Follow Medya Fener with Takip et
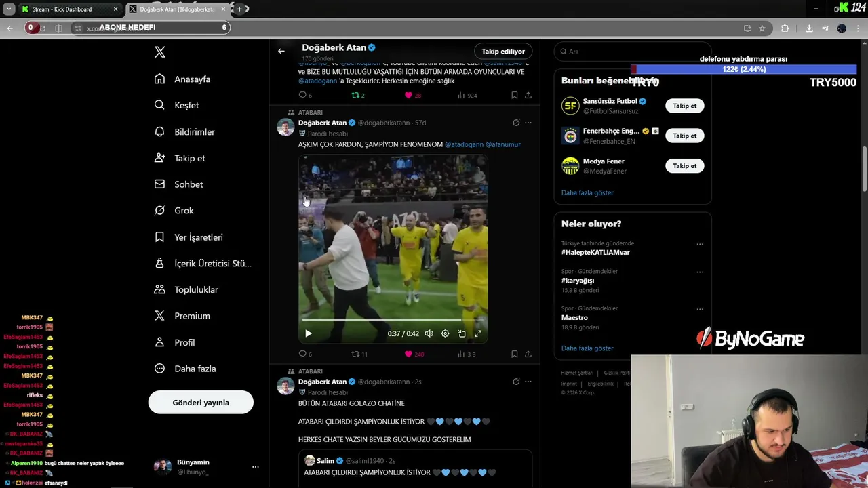This screenshot has height=488, width=868. click(x=684, y=165)
